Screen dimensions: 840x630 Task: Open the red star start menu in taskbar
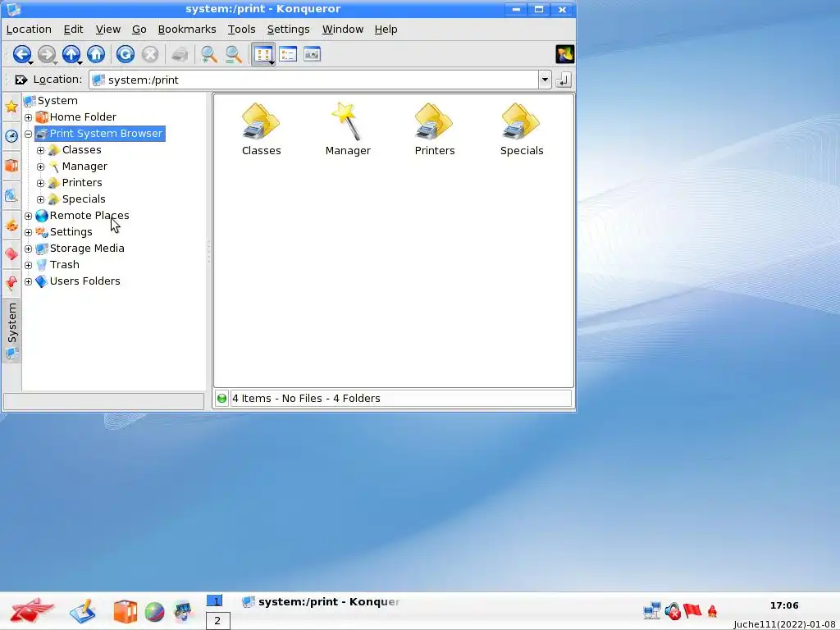point(31,610)
